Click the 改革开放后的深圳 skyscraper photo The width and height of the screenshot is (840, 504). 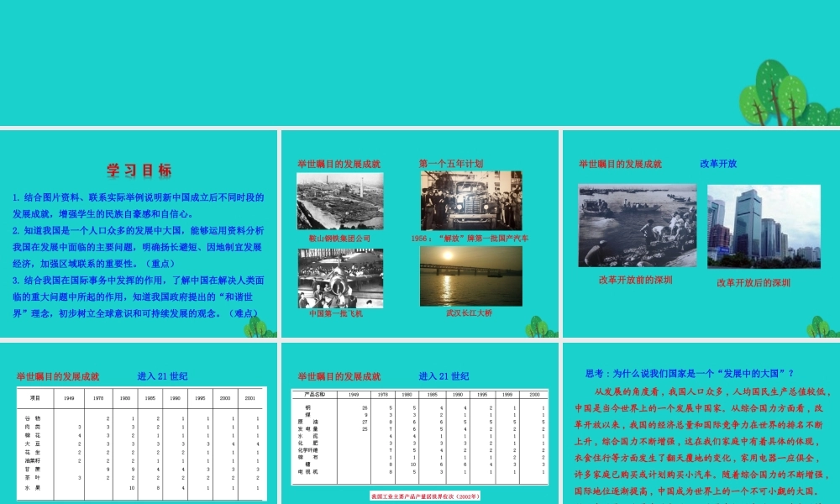coord(764,227)
